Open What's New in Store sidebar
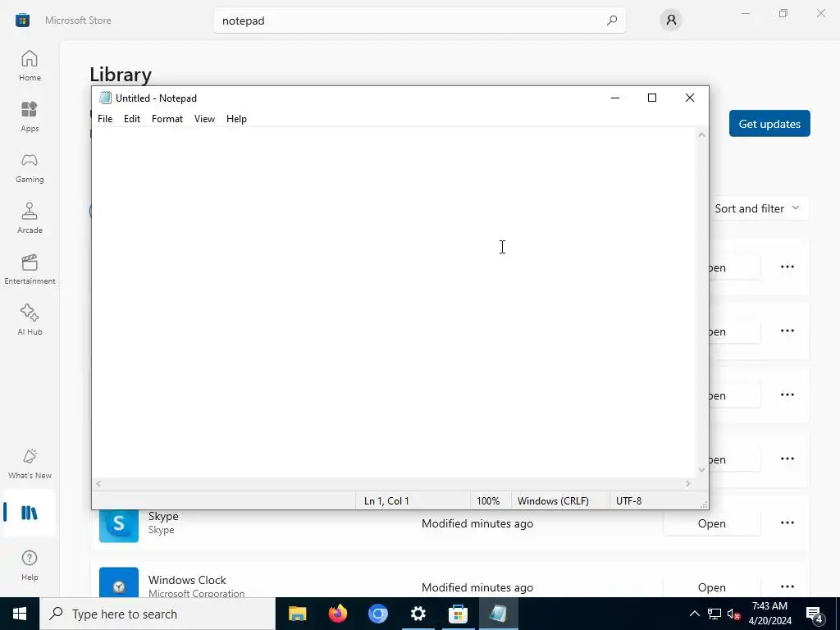Viewport: 840px width, 630px height. tap(30, 464)
